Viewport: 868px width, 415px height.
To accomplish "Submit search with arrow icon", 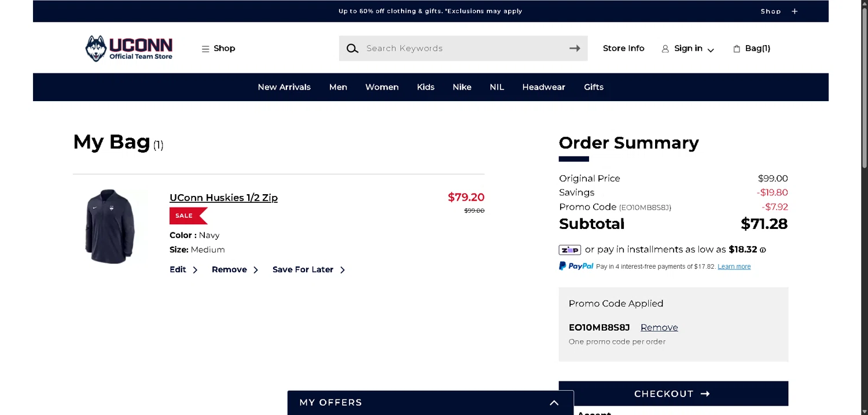I will tap(574, 49).
